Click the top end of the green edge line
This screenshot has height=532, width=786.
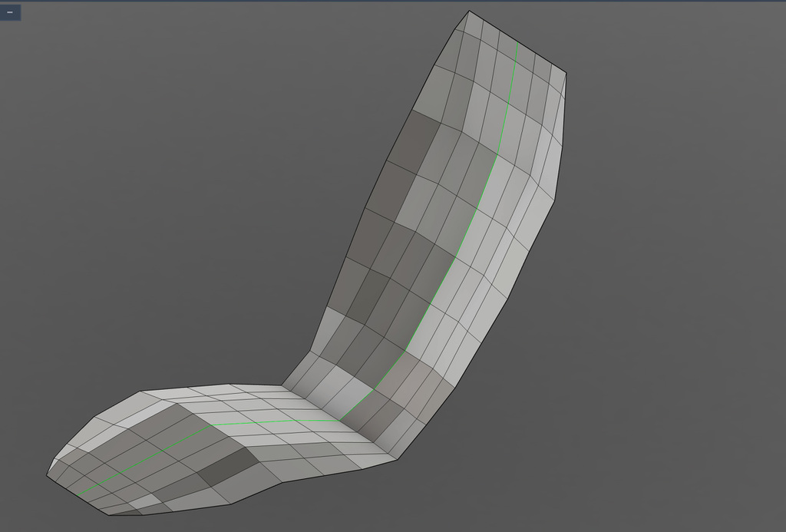coord(517,49)
